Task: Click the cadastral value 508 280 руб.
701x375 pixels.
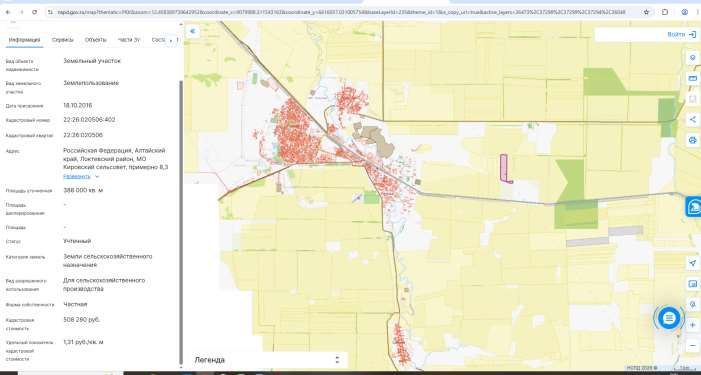Action: [x=81, y=320]
